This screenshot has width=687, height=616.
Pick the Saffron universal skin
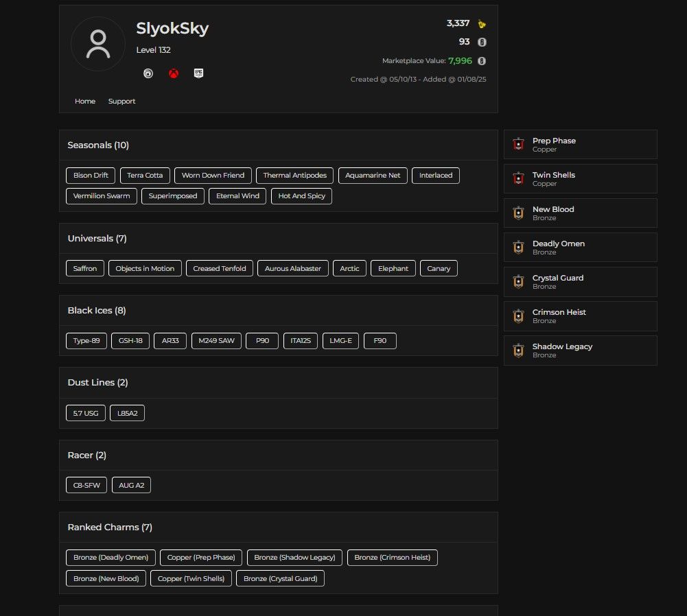coord(85,268)
